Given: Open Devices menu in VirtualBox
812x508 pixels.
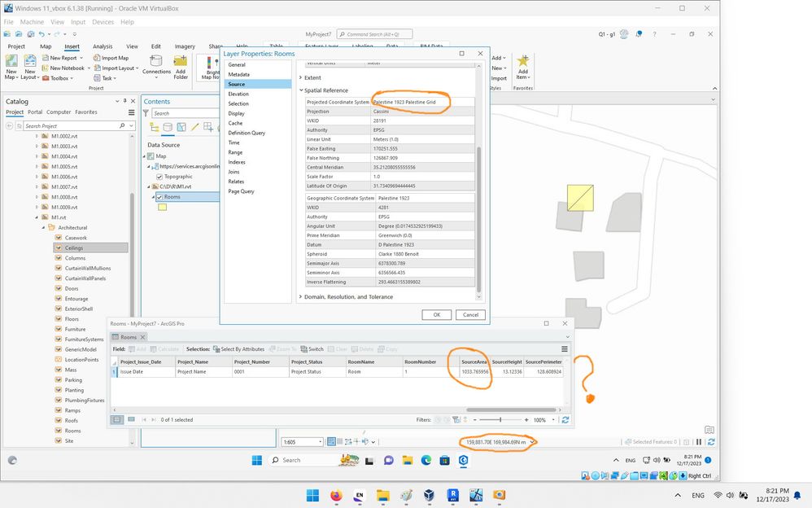Looking at the screenshot, I should (103, 22).
